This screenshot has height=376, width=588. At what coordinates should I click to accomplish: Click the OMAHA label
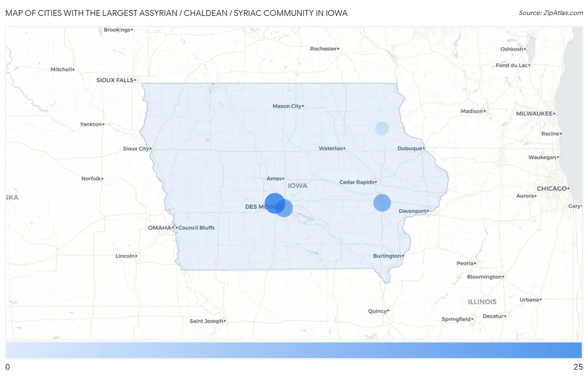(159, 228)
